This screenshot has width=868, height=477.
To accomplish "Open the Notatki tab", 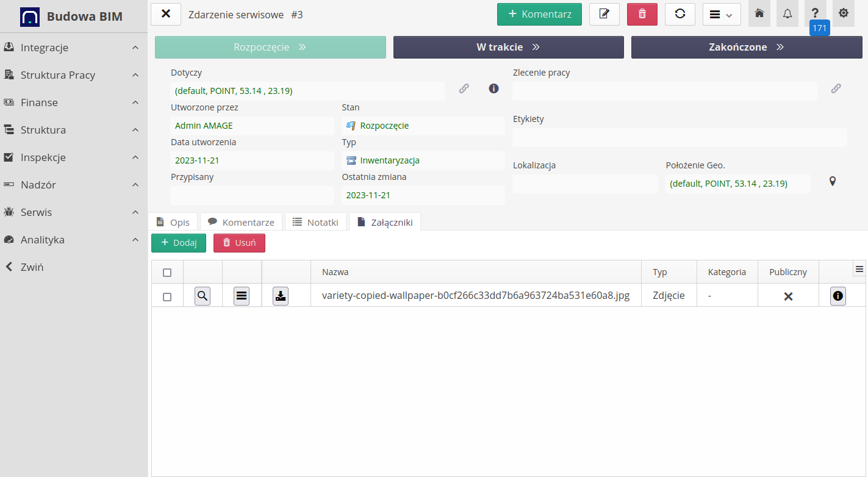I will click(x=315, y=222).
